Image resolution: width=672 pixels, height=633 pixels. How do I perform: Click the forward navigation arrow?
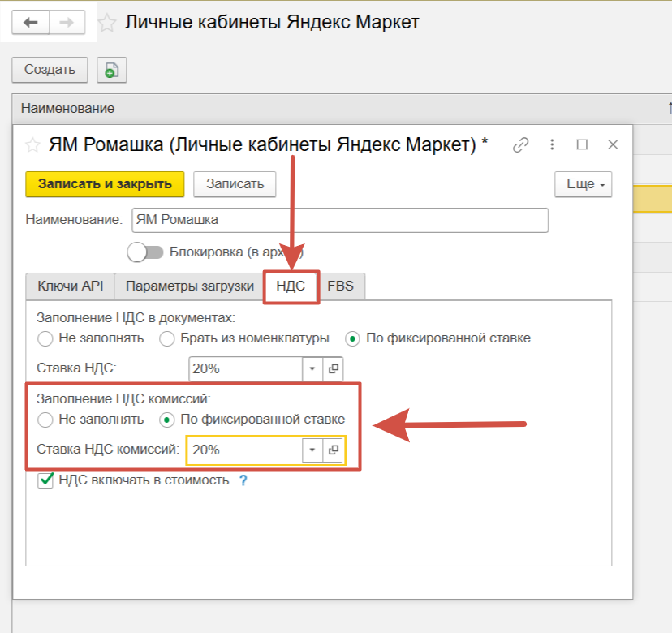point(67,23)
